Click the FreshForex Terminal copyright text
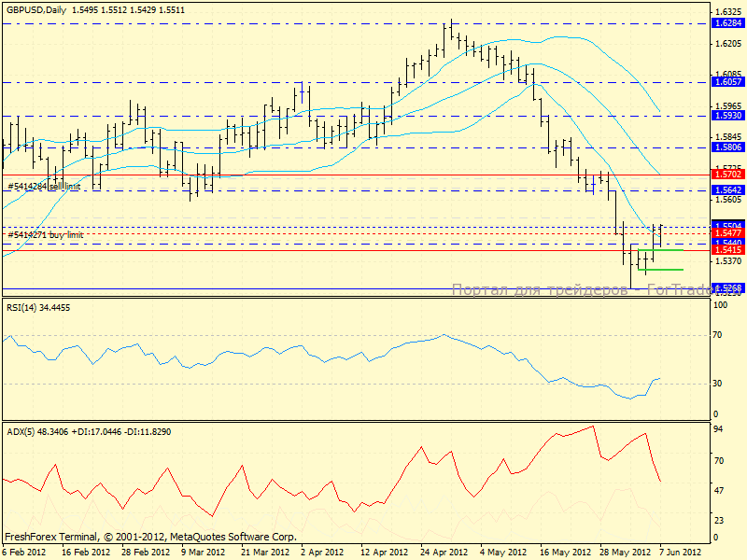 [150, 537]
